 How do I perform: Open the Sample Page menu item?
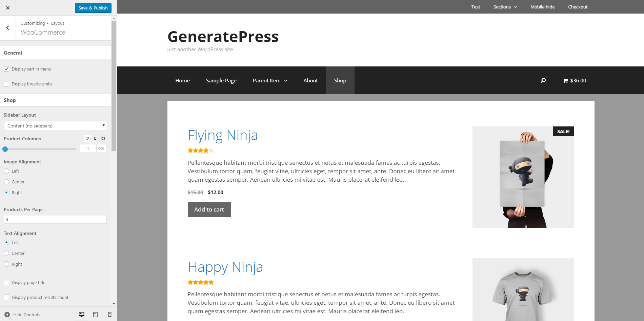(x=221, y=80)
